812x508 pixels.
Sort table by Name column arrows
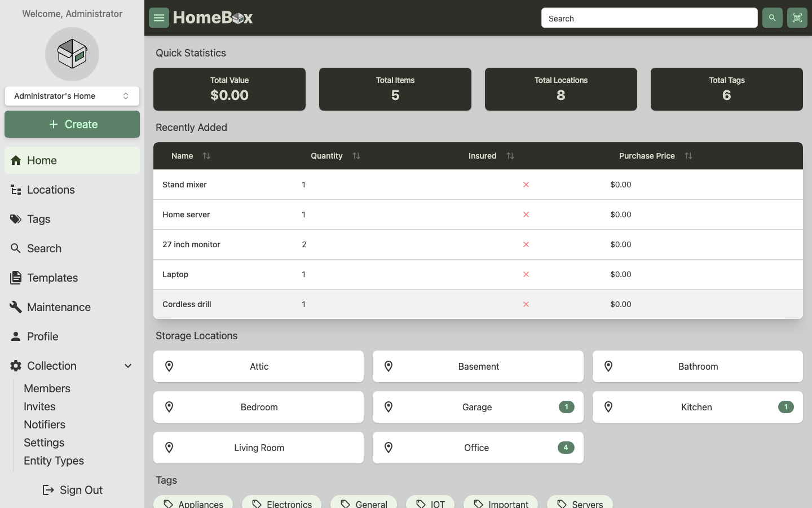206,156
